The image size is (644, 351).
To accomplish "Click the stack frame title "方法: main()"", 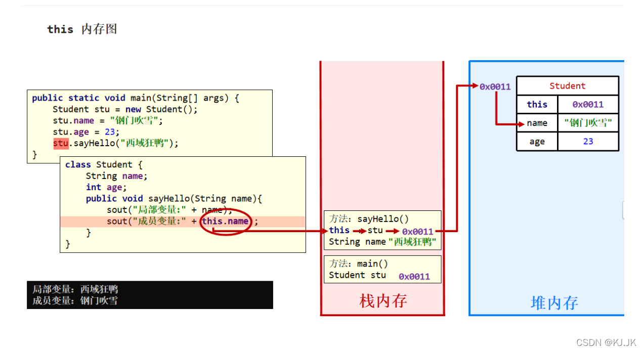I will (x=359, y=264).
